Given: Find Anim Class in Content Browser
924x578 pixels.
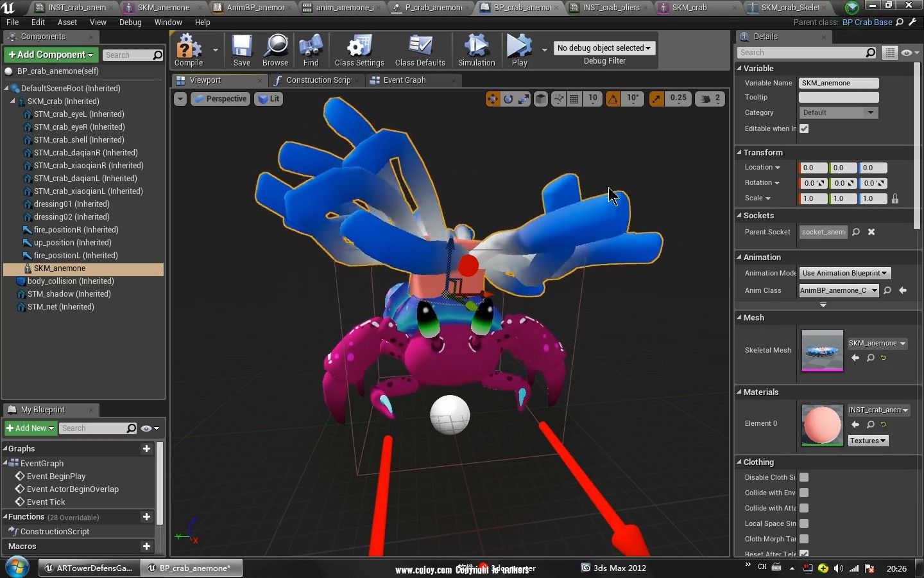Looking at the screenshot, I should pos(887,290).
